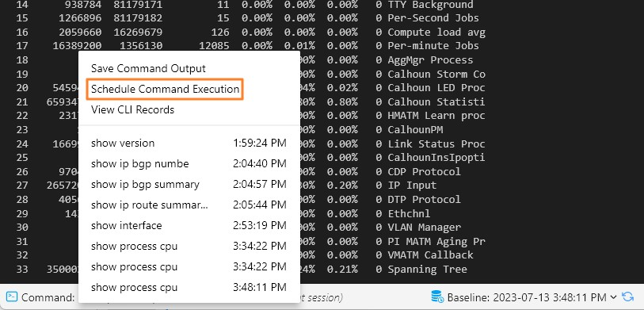The image size is (644, 310).
Task: Expand the Baseline date dropdown arrow
Action: (614, 297)
